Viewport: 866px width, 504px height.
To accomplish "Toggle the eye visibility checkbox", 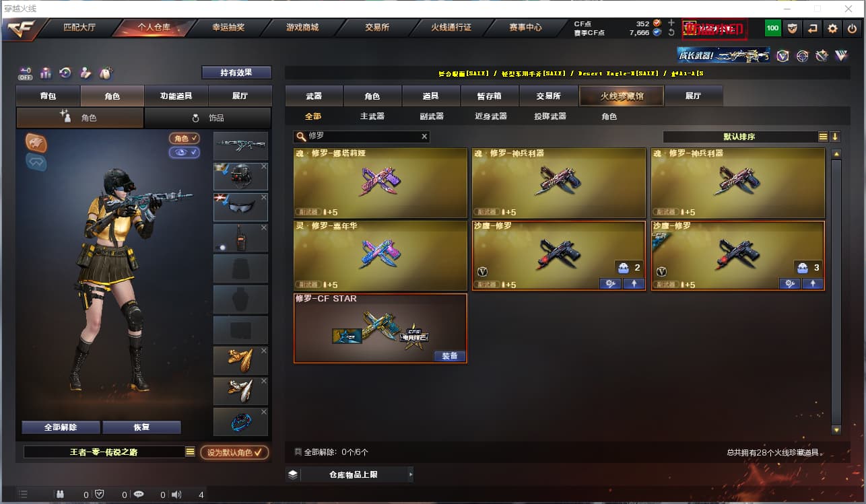I will (185, 153).
